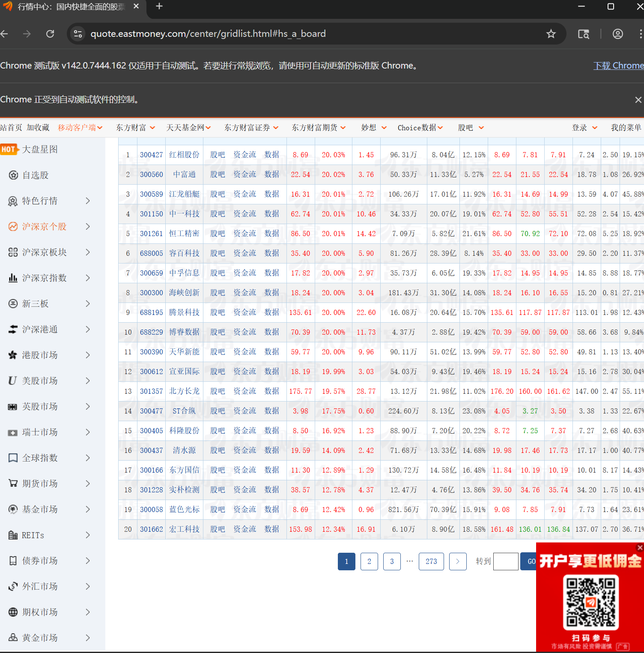The width and height of the screenshot is (644, 653).
Task: Open the 天天基金网 dropdown menu
Action: click(188, 128)
